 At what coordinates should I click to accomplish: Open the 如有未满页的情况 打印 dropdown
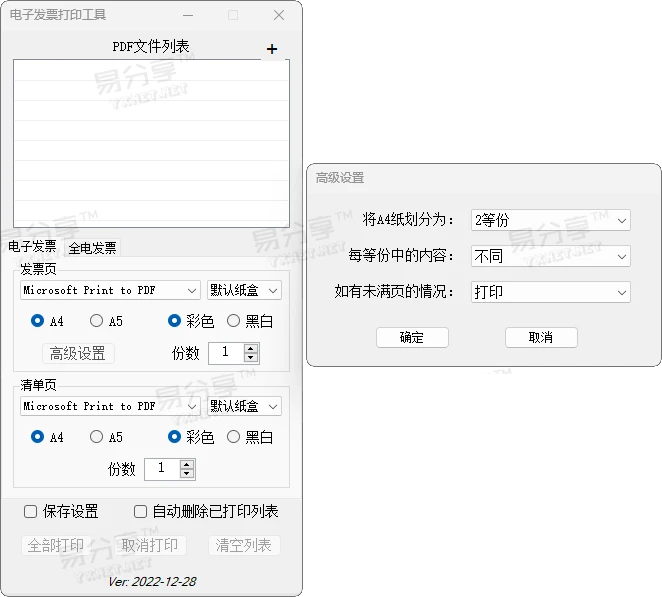pos(551,292)
